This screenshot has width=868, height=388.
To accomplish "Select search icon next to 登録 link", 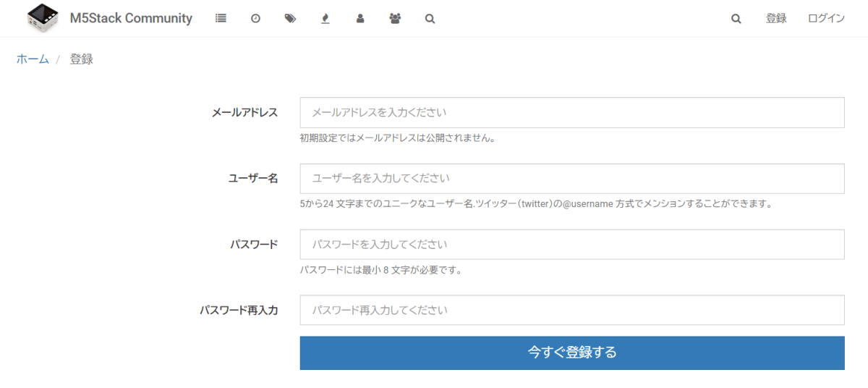I will (x=736, y=19).
